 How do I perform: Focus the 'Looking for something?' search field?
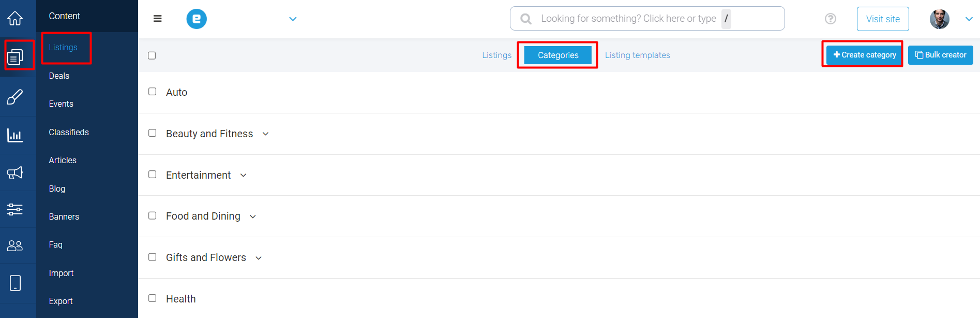(x=647, y=19)
